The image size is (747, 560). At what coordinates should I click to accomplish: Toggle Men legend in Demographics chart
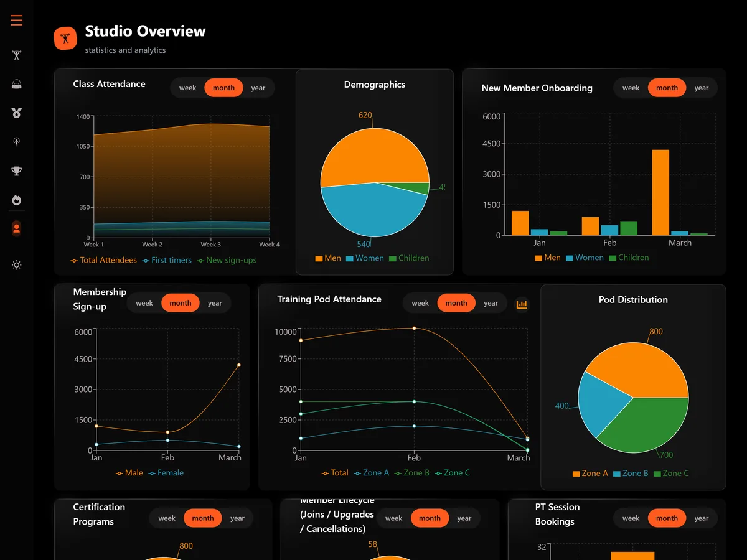328,258
